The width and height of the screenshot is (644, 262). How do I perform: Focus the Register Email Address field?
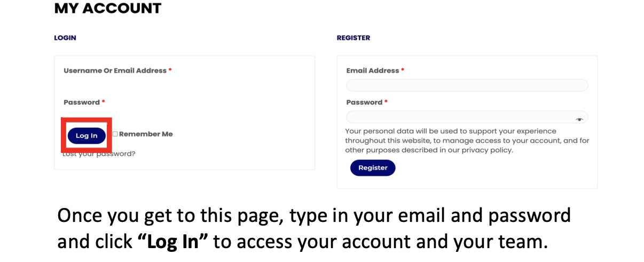(x=467, y=86)
